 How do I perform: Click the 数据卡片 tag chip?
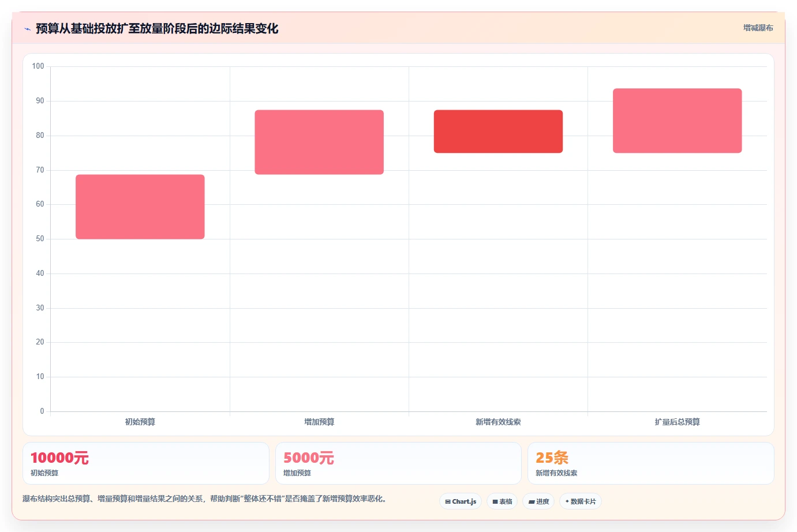(x=581, y=501)
